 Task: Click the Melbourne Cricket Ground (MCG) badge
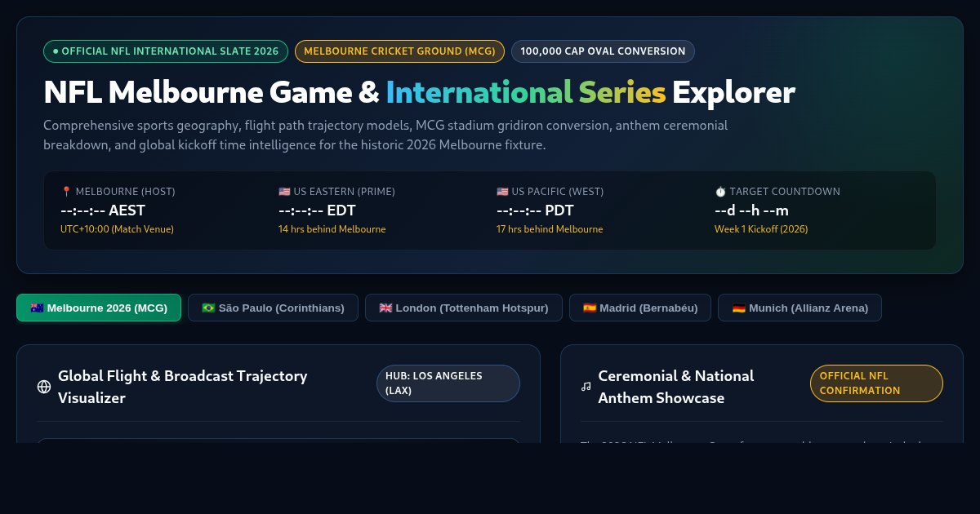click(x=399, y=51)
